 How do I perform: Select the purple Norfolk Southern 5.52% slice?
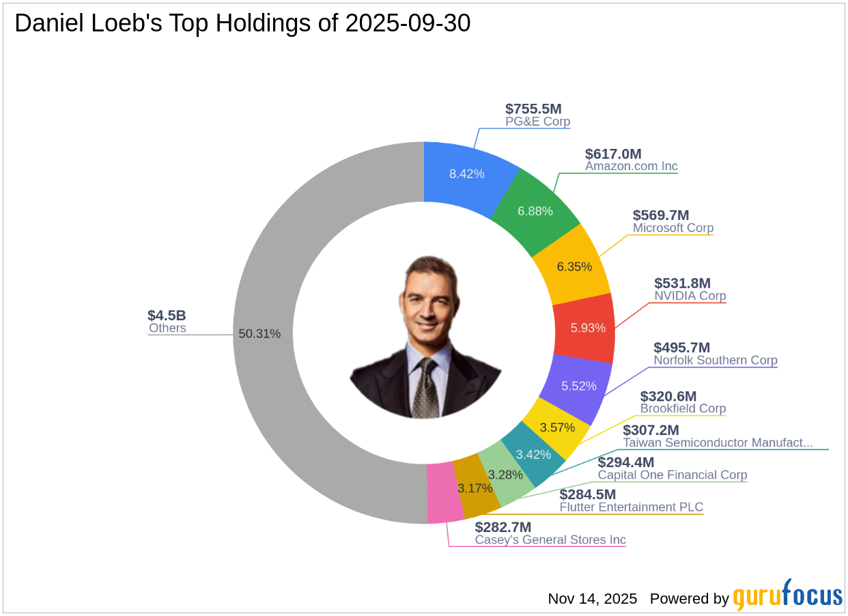click(x=578, y=386)
